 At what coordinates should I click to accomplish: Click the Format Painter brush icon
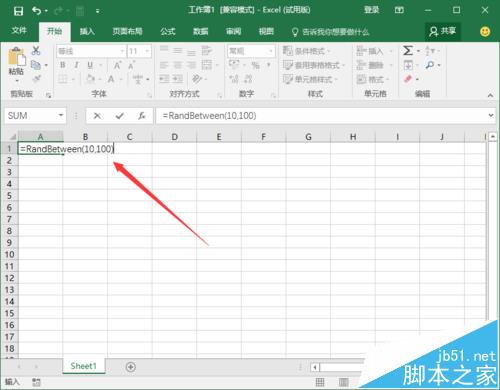coord(36,79)
